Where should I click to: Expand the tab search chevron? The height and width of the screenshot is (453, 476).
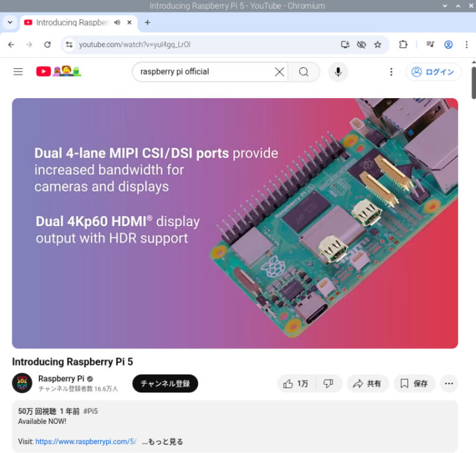10,23
